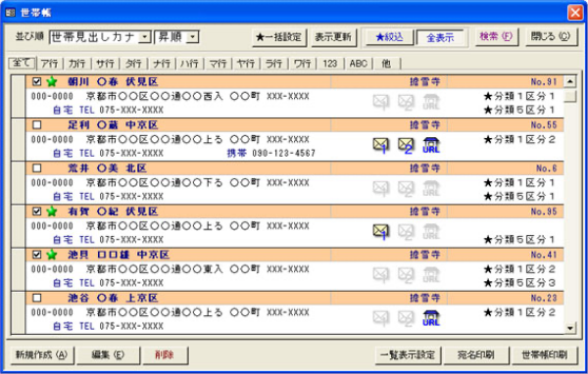Click the scroll down arrow of list

pos(570,328)
